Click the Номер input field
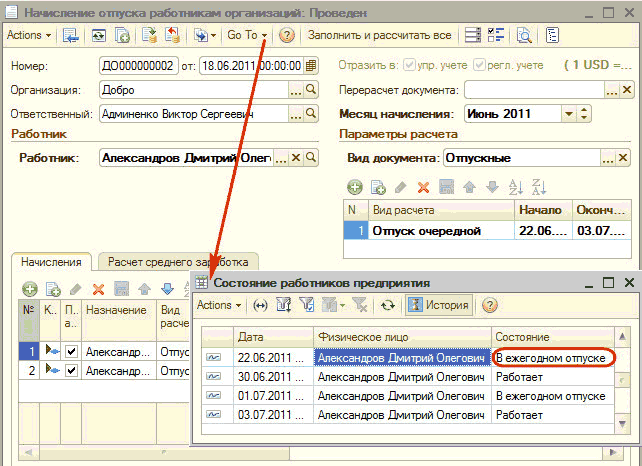 137,66
